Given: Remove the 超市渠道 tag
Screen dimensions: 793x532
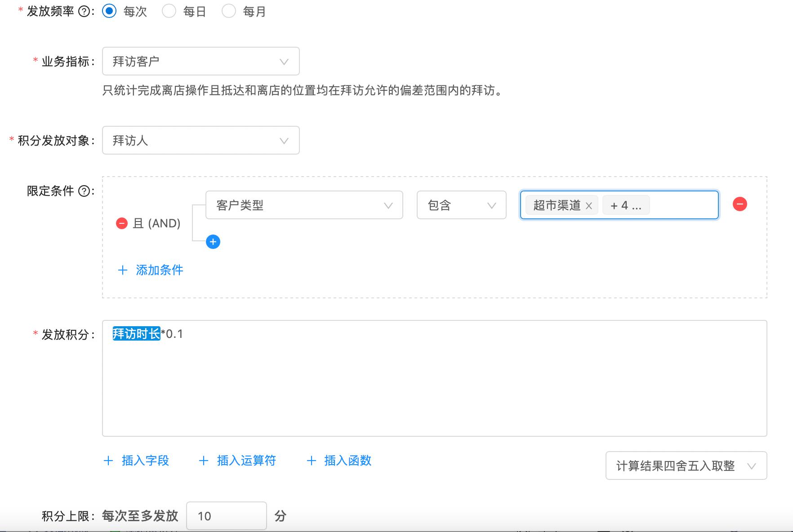Looking at the screenshot, I should pos(589,206).
